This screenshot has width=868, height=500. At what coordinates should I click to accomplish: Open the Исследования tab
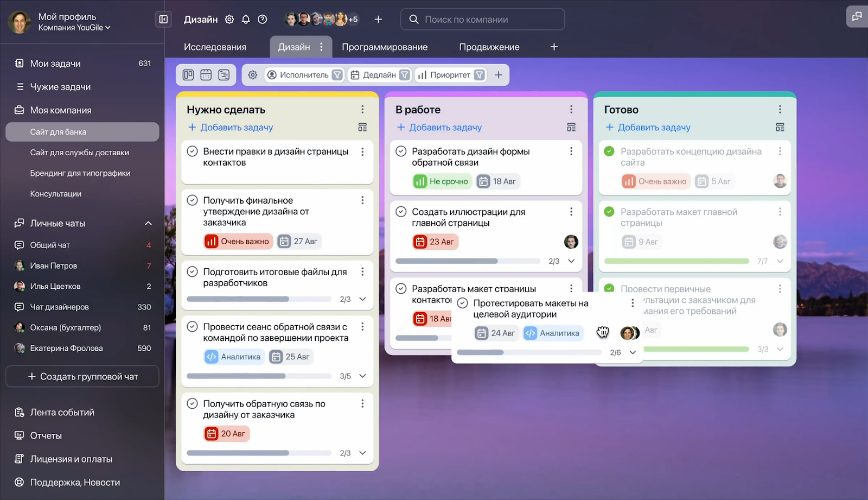pos(215,47)
